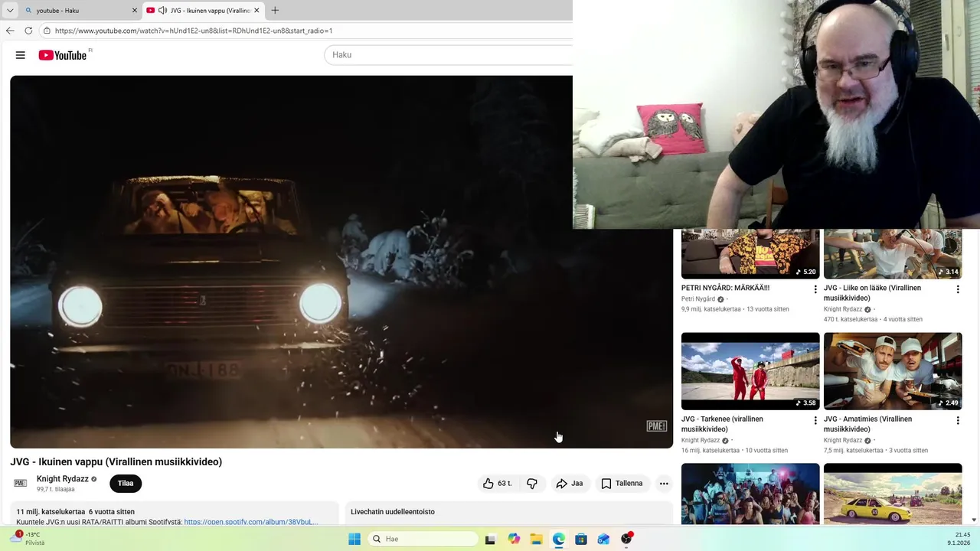Open File Explorer from the taskbar

536,539
